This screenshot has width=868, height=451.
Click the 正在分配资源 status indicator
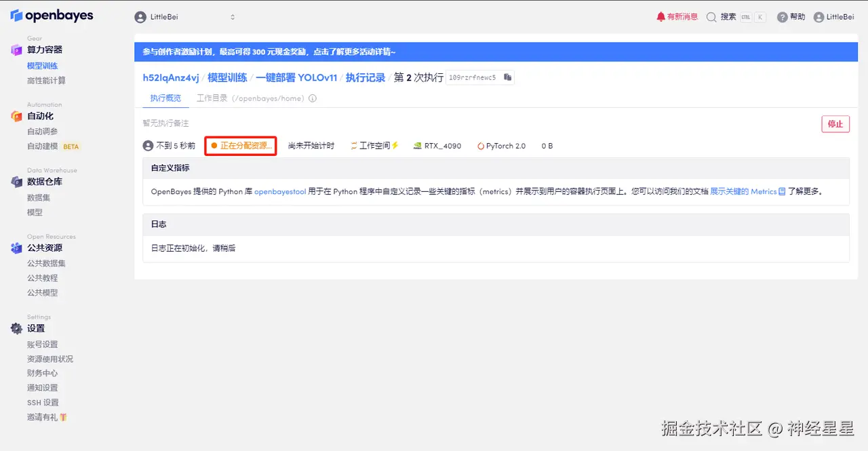pyautogui.click(x=240, y=145)
